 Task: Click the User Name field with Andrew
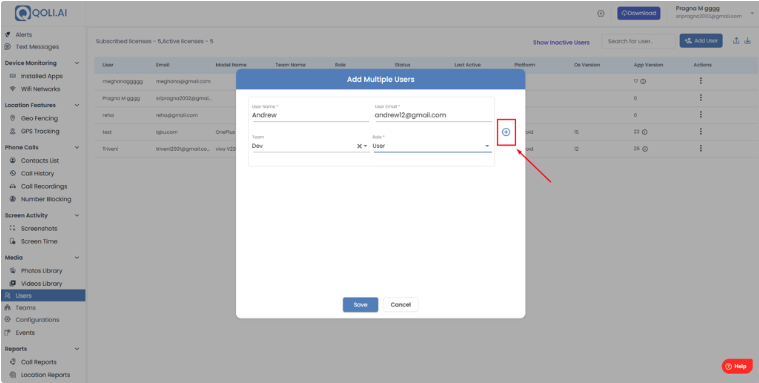click(x=310, y=115)
